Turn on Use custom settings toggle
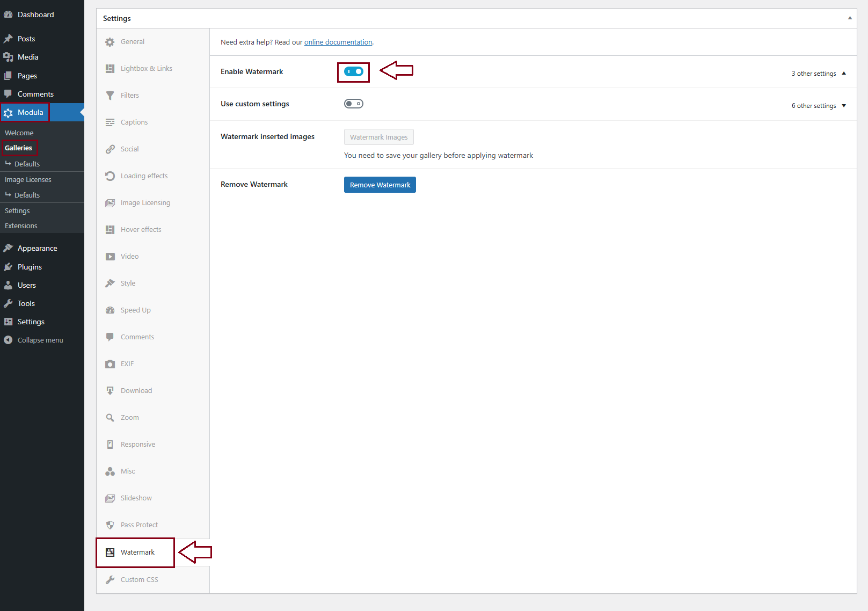 click(354, 104)
